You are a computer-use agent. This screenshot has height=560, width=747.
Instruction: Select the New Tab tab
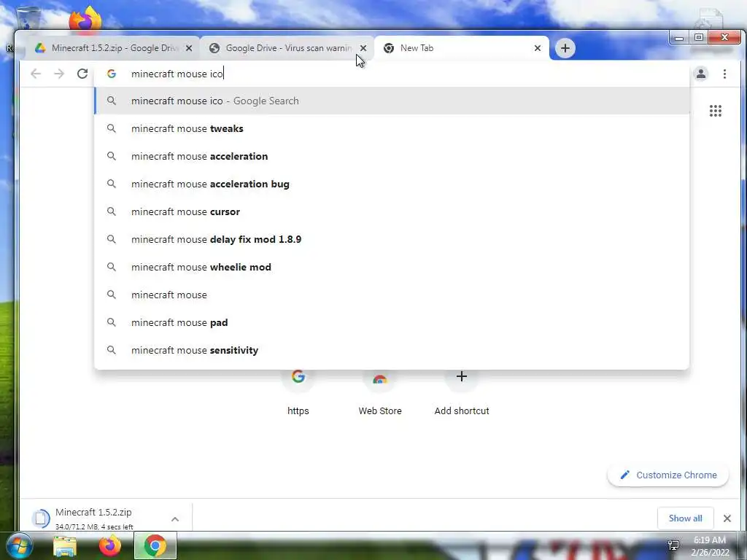tap(462, 48)
